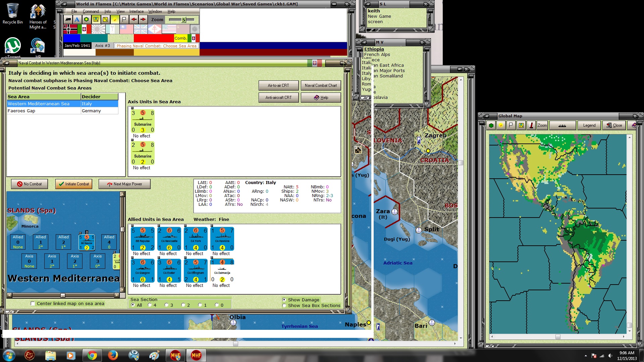644x362 pixels.
Task: Toggle the sun weather icon in main toolbar
Action: click(115, 19)
